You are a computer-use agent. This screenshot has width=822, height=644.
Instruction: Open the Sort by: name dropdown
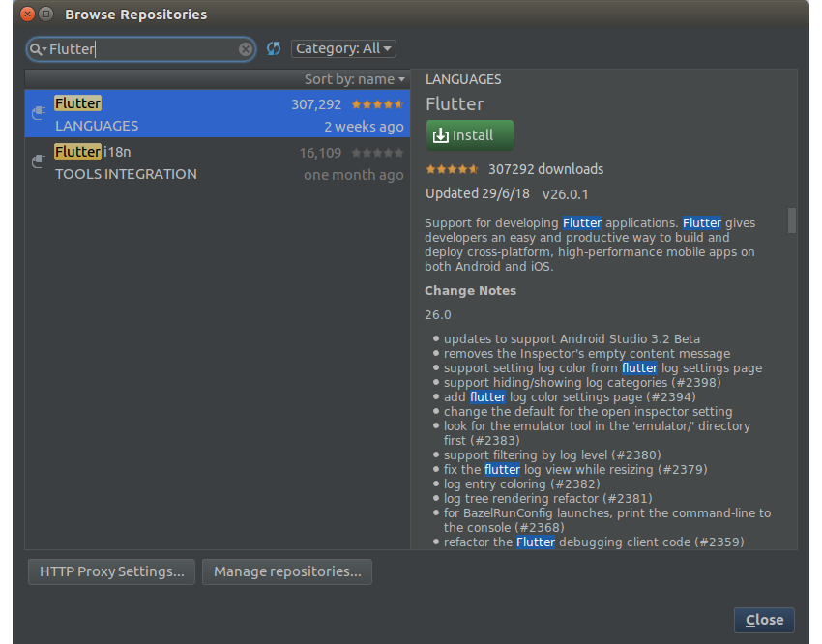click(355, 79)
